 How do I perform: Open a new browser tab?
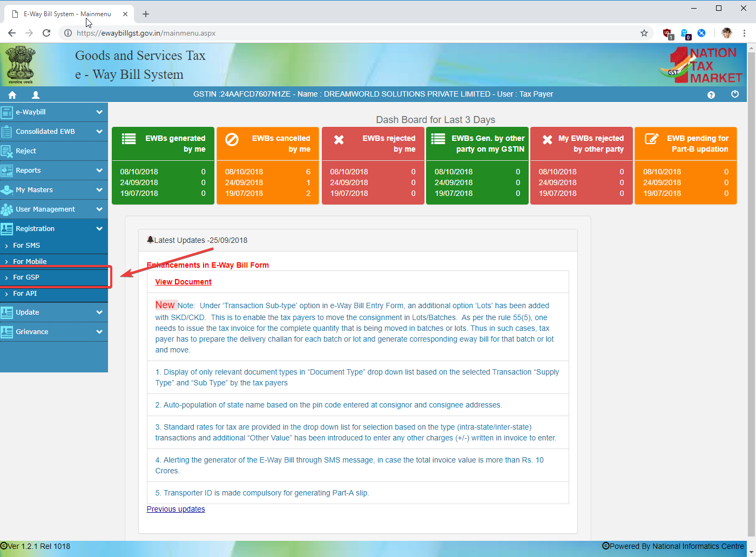[x=146, y=14]
